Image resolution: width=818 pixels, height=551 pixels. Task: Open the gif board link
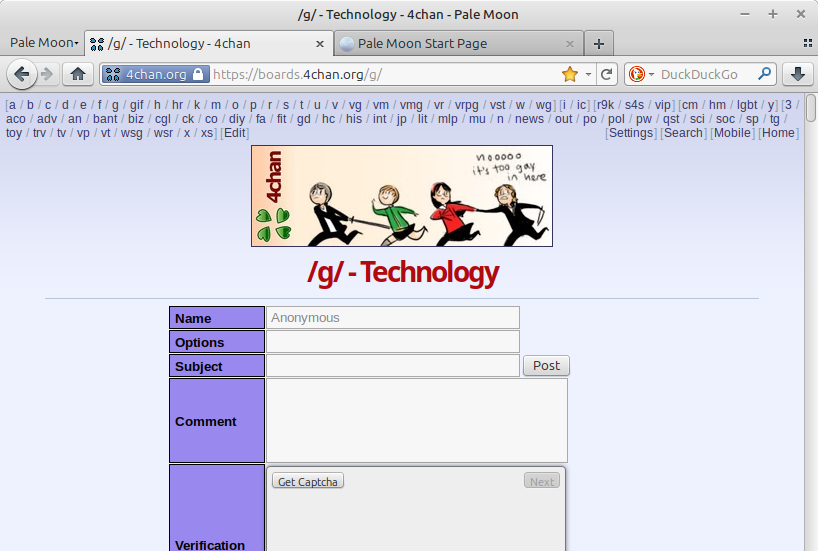click(x=136, y=105)
